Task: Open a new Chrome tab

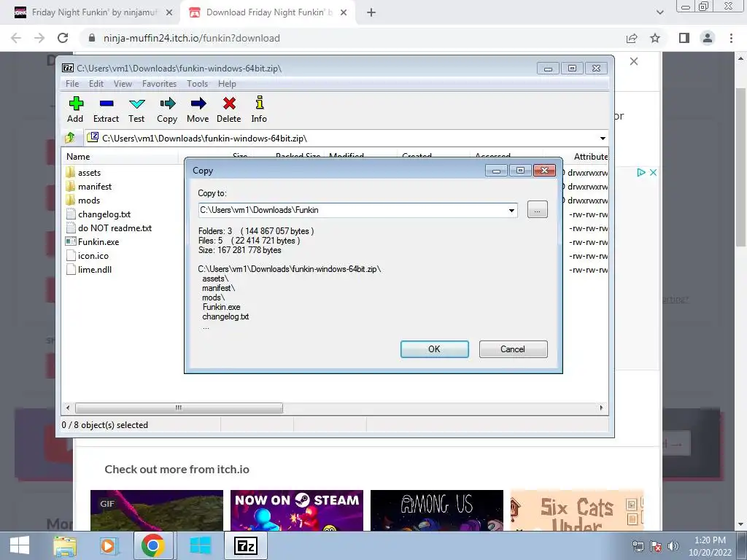Action: click(371, 13)
